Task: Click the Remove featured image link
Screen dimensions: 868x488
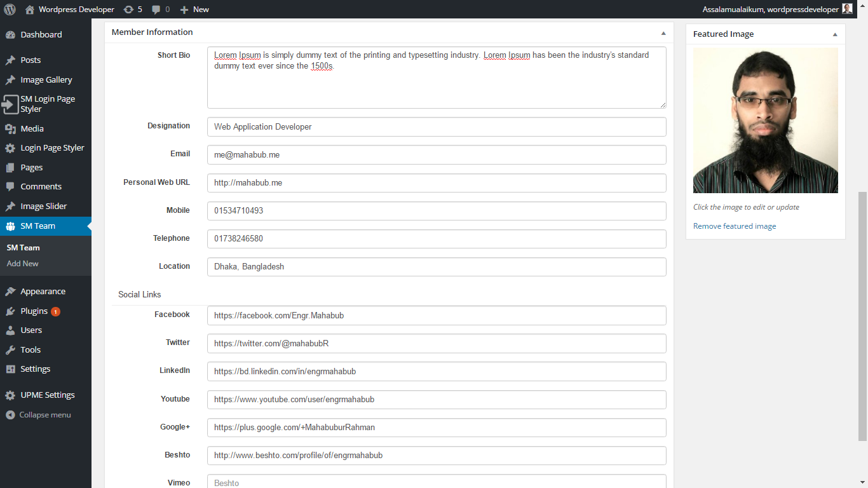Action: pos(735,226)
